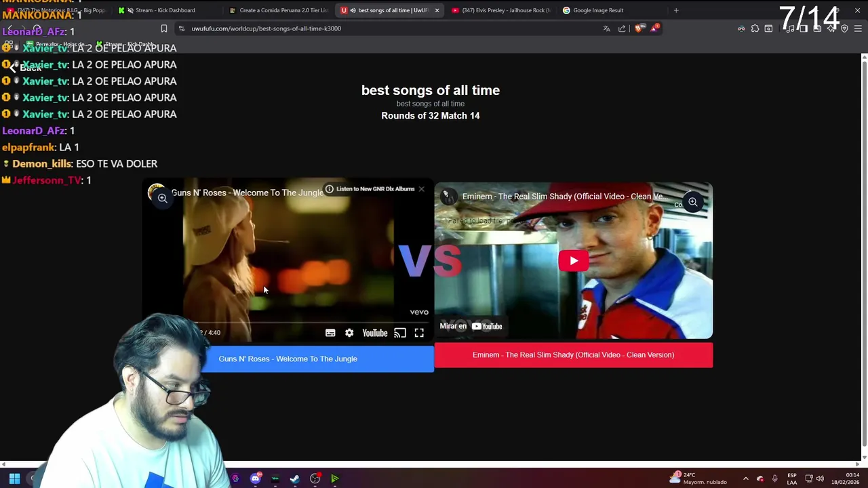Image resolution: width=868 pixels, height=488 pixels.
Task: Open the Brave Rewards triangle icon
Action: [654, 28]
